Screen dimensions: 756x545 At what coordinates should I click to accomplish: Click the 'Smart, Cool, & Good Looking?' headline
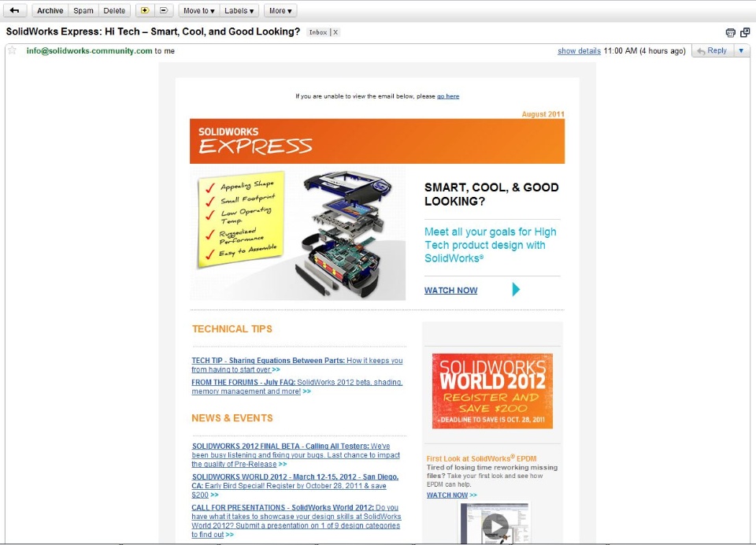(491, 195)
